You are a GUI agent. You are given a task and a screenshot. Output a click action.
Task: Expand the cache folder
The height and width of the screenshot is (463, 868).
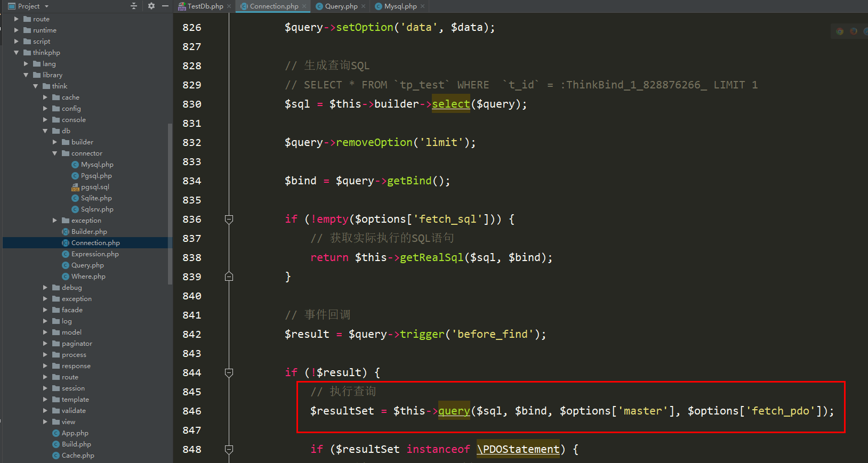tap(45, 98)
